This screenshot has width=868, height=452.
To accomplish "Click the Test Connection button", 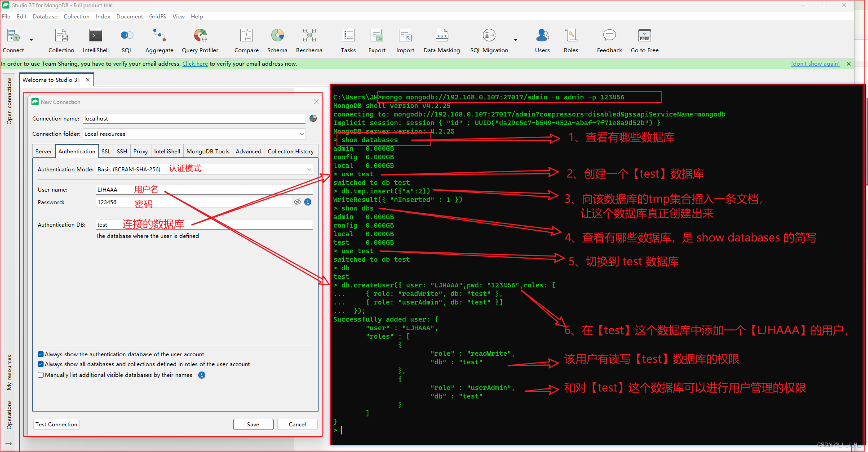I will pos(57,425).
